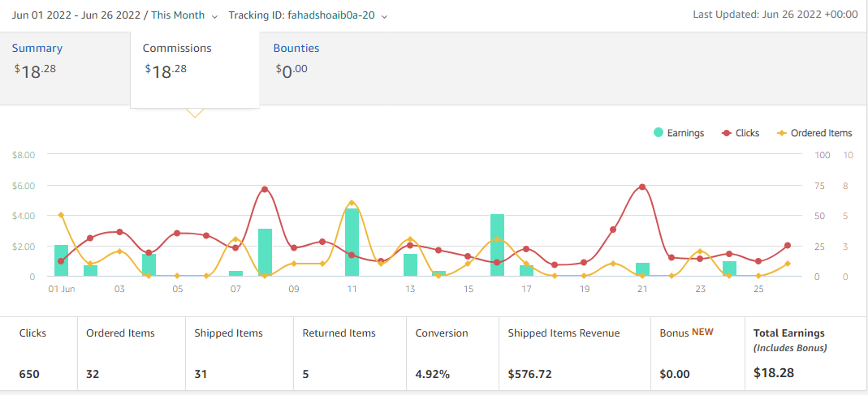Viewport: 868px width, 395px height.
Task: Click the Ordered Items peak on 11 Jun
Action: (x=352, y=203)
